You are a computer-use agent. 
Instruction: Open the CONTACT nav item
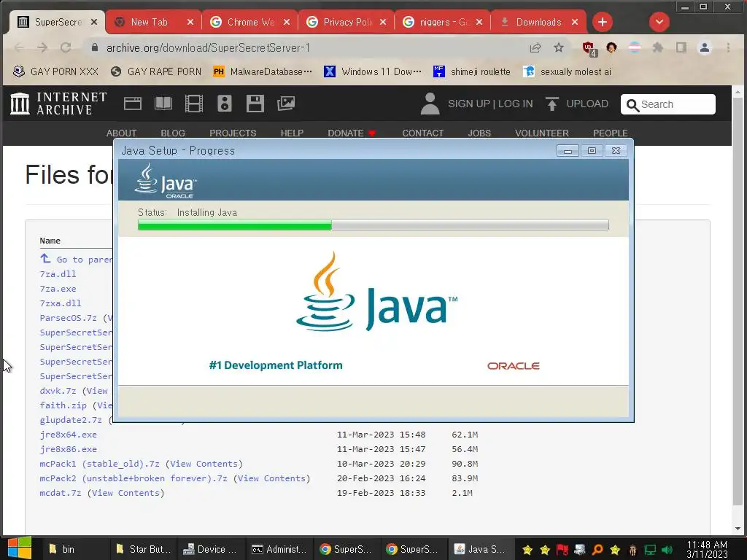pyautogui.click(x=422, y=133)
